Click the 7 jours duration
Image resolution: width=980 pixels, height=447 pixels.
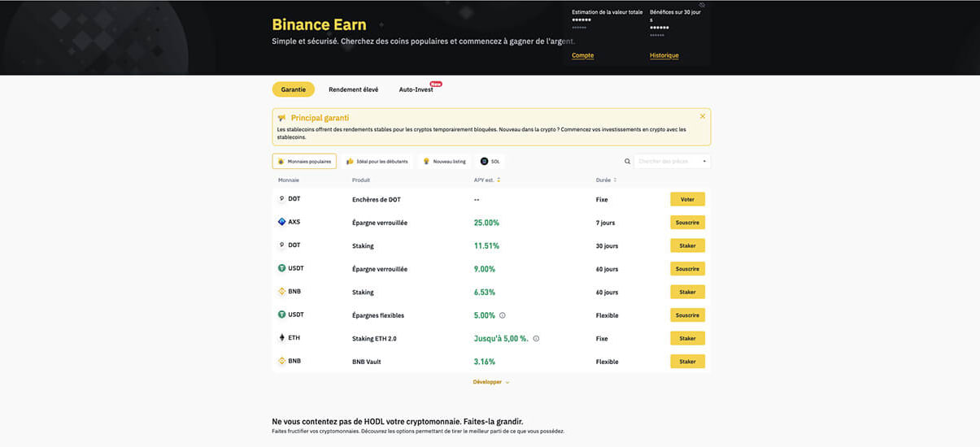607,223
